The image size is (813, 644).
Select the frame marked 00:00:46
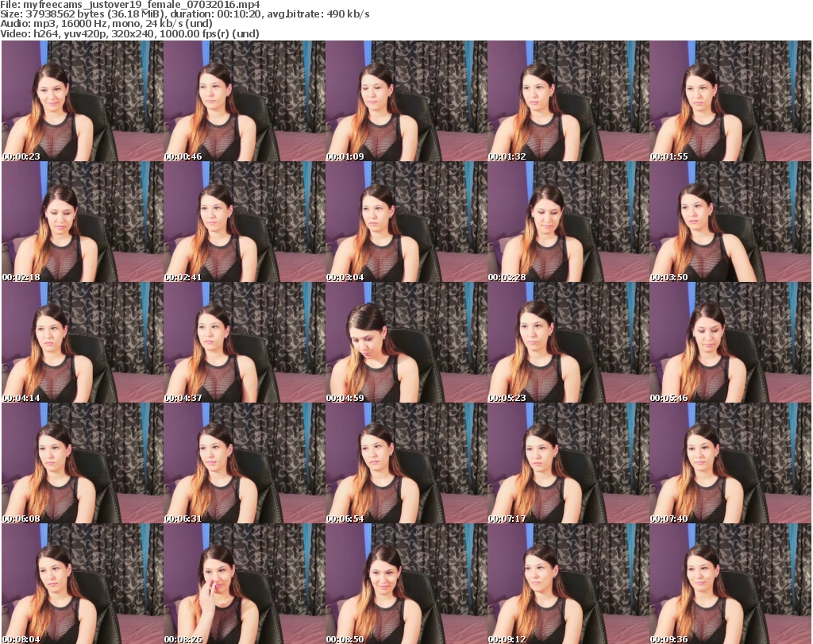tap(245, 101)
